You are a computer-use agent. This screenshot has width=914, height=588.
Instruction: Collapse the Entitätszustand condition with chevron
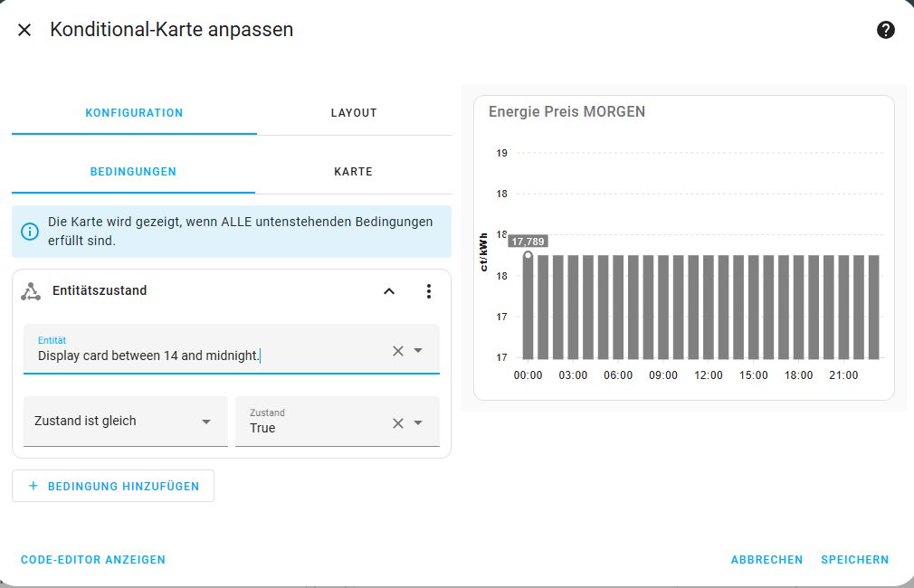(x=389, y=291)
